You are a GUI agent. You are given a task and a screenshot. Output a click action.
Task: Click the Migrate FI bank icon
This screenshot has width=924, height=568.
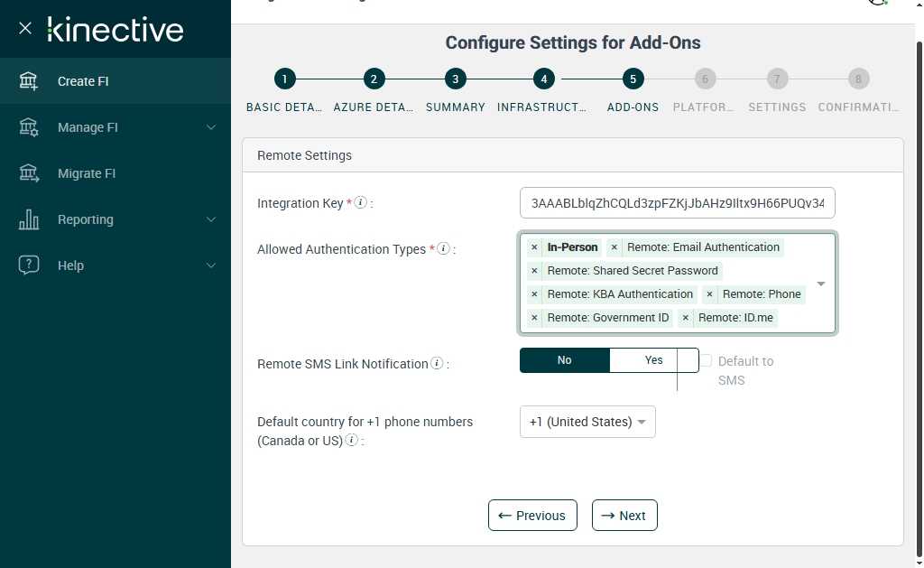[29, 173]
